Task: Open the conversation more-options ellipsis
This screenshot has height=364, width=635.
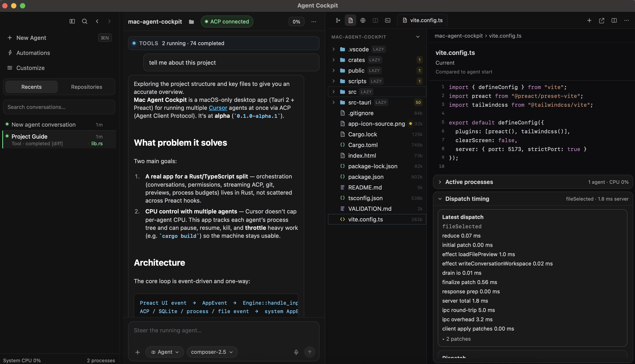Action: [x=314, y=22]
